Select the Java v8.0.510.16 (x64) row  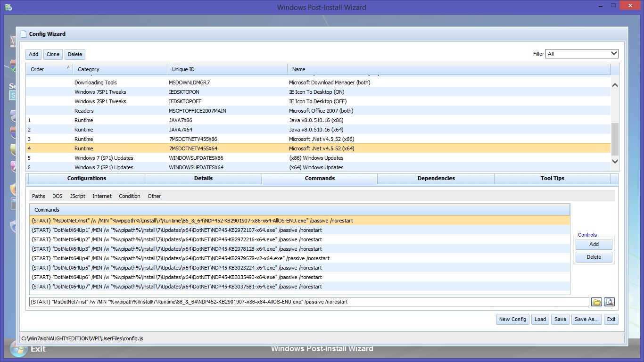pyautogui.click(x=318, y=130)
